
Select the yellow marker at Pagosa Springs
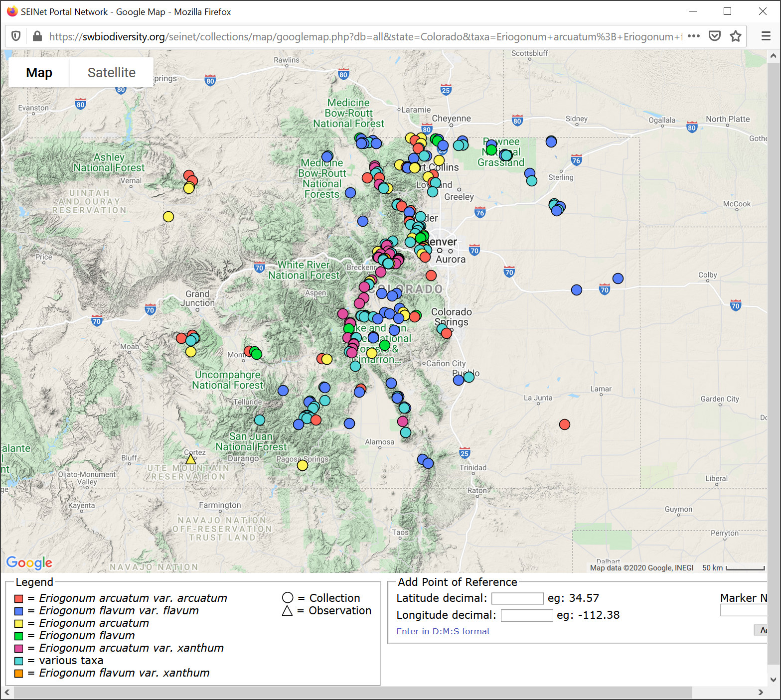pyautogui.click(x=303, y=465)
